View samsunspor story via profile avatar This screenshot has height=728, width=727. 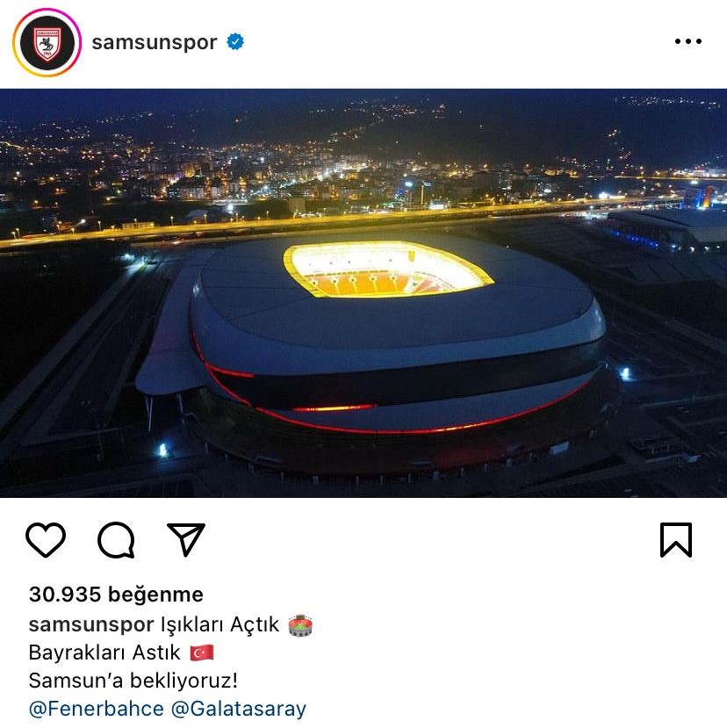click(x=47, y=42)
